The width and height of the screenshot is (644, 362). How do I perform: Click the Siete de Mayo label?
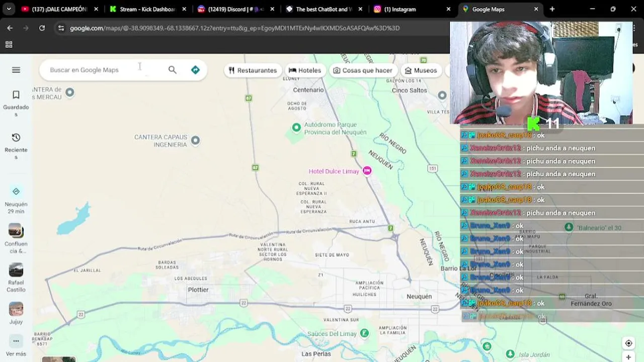click(332, 255)
